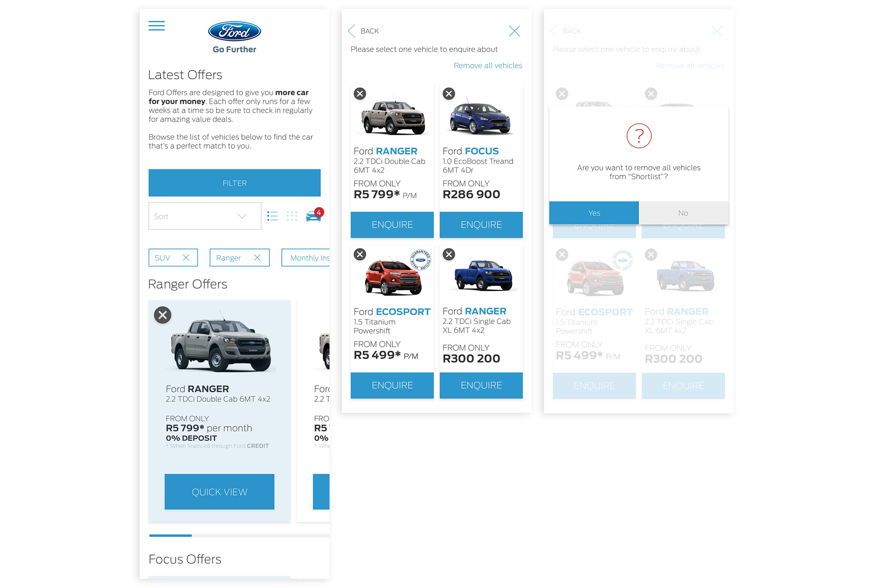Click the Ranger Offers carousel progress bar
The width and height of the screenshot is (874, 588).
pyautogui.click(x=239, y=536)
